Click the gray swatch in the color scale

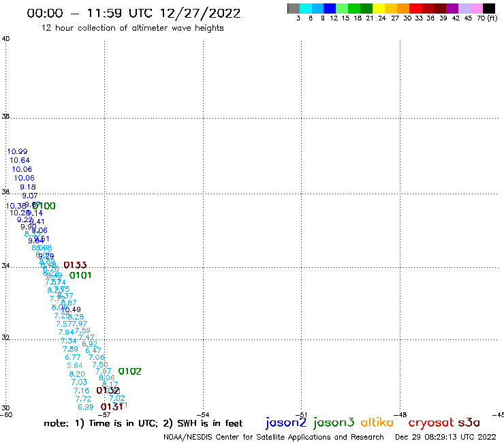[294, 8]
